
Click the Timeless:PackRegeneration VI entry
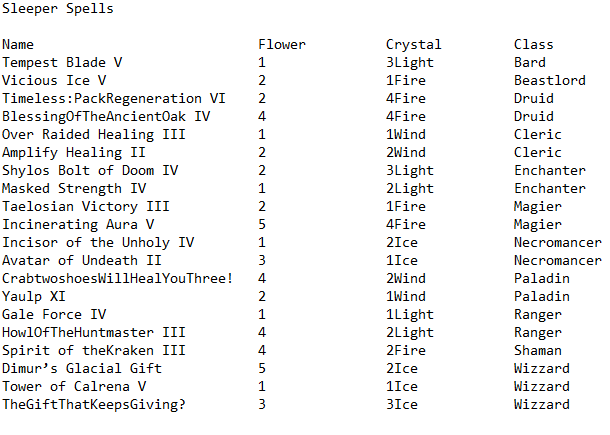[114, 99]
